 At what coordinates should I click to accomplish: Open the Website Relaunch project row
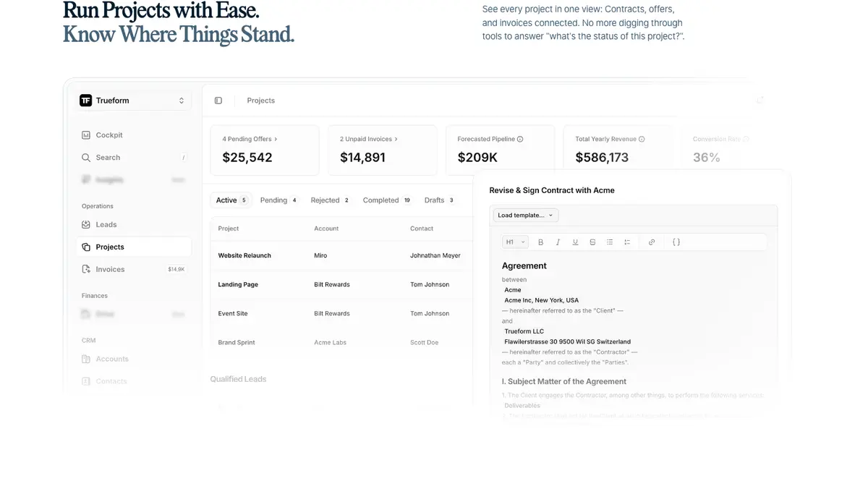(341, 256)
